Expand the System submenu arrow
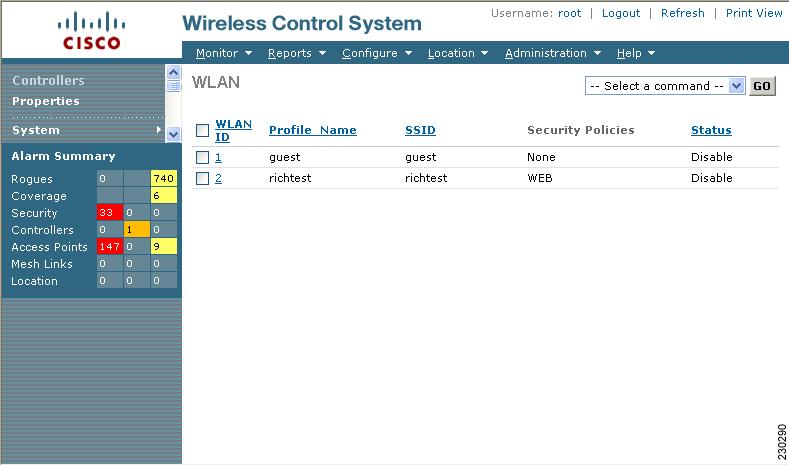 159,130
